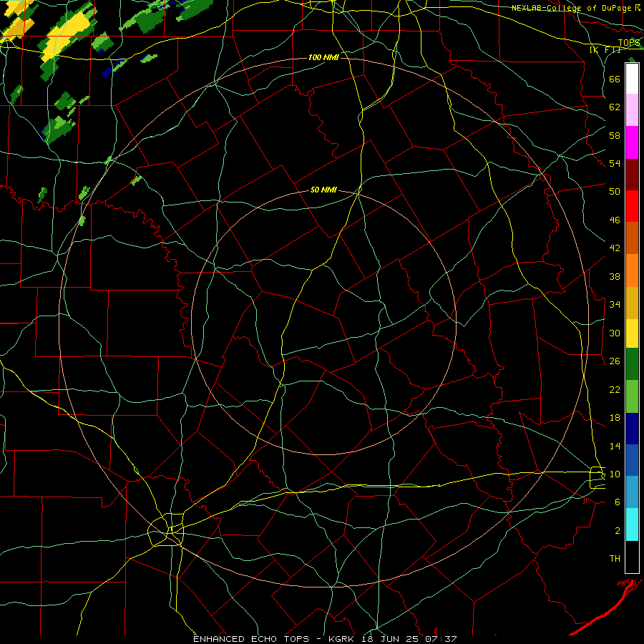Click the light pink 62 kft legend swatch
The width and height of the screenshot is (644, 644).
(632, 110)
